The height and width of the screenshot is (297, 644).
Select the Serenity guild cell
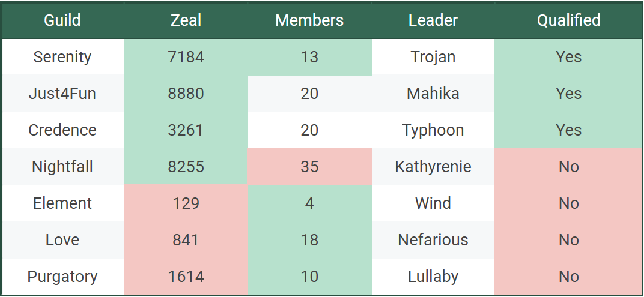click(62, 57)
